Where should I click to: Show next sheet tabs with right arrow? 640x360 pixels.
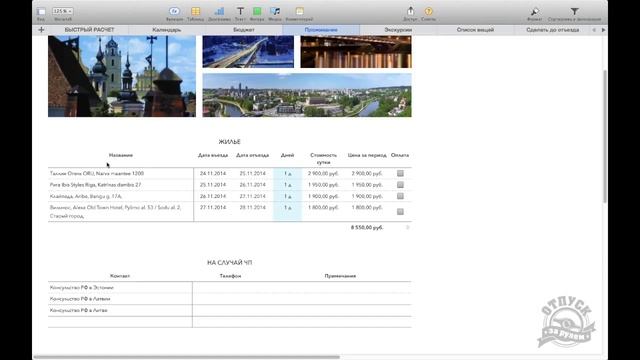pos(603,30)
